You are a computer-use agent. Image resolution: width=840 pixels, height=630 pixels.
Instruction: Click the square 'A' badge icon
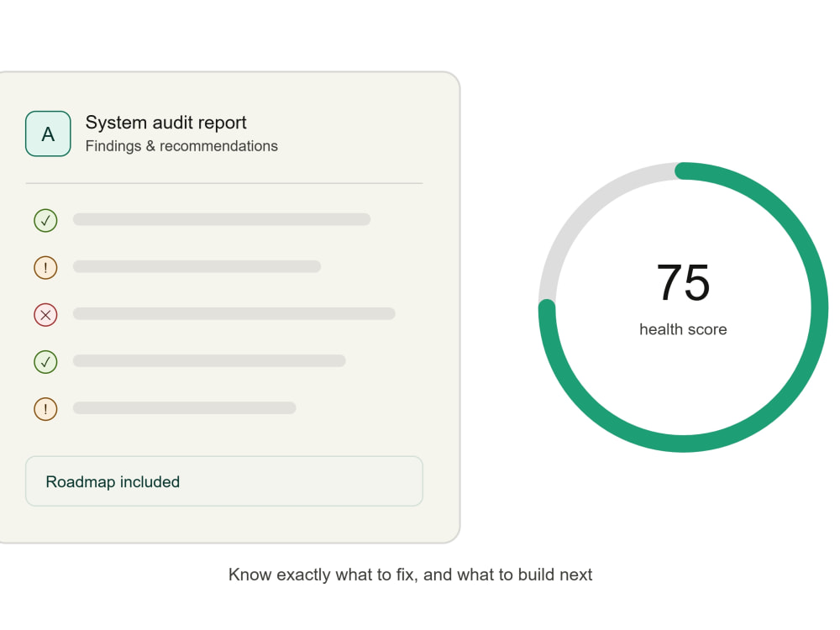(x=48, y=134)
